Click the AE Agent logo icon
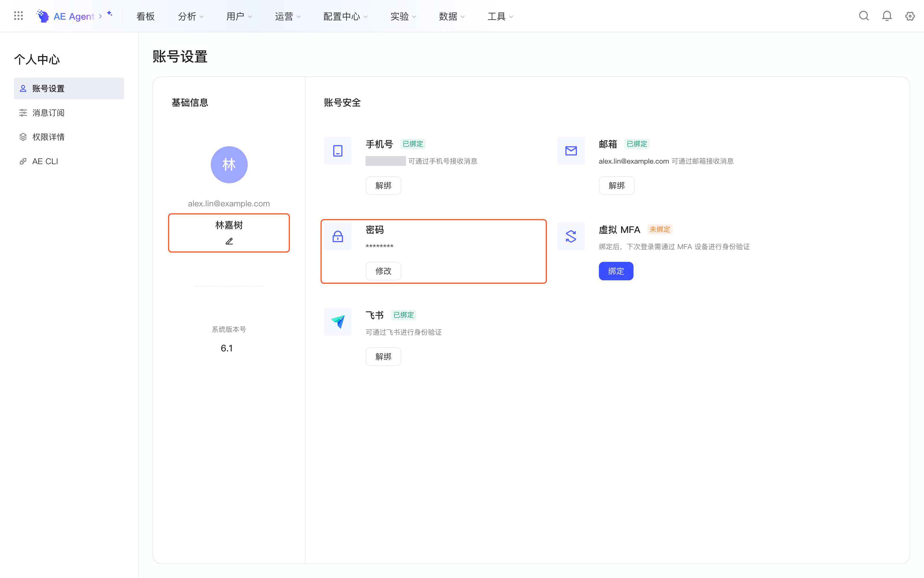Screen dimensions: 924x578 point(43,16)
